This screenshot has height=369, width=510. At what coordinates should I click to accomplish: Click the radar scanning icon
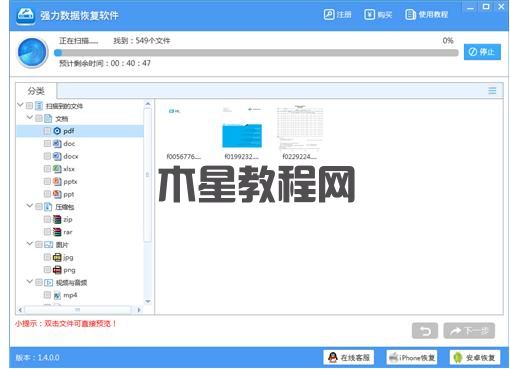32,53
